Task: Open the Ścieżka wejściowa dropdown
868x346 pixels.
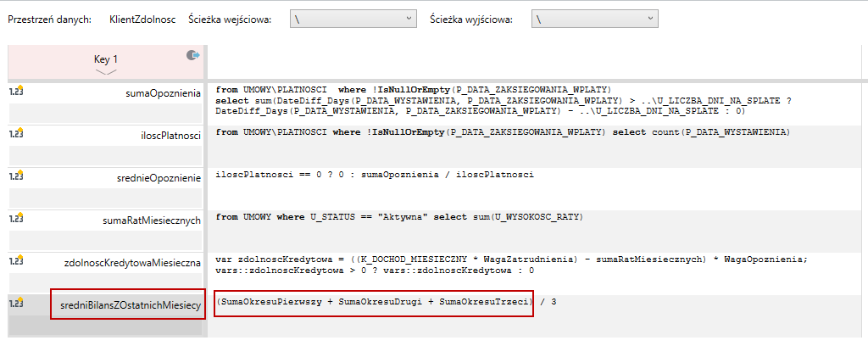Action: click(x=353, y=20)
